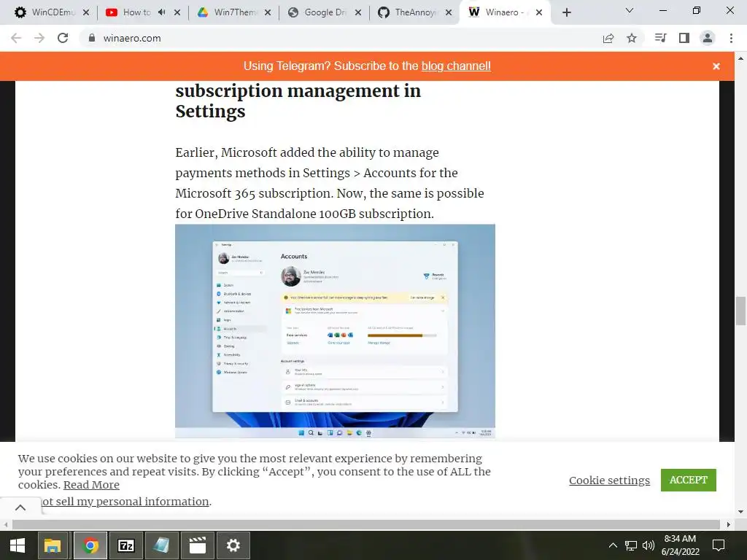Open the cookie Read More link

coord(91,485)
